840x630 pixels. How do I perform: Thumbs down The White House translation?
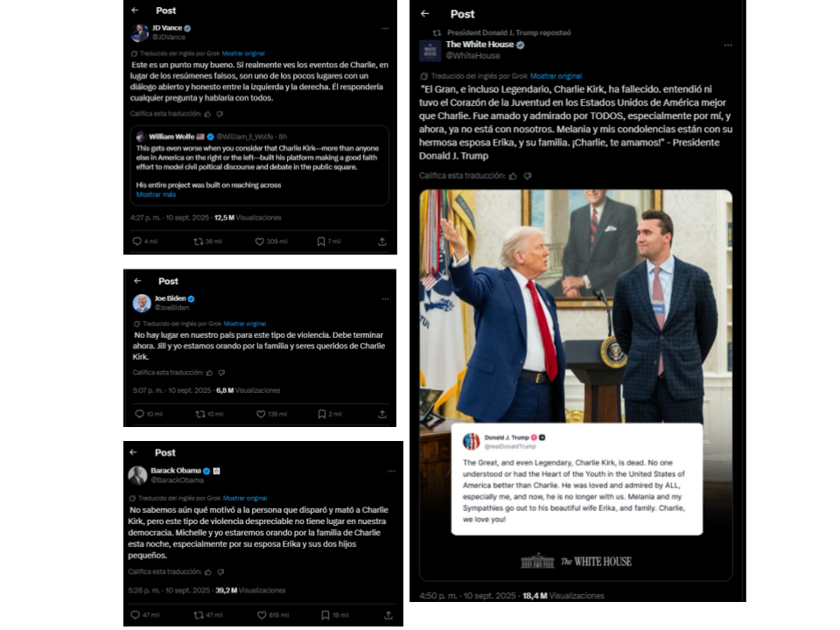[528, 176]
